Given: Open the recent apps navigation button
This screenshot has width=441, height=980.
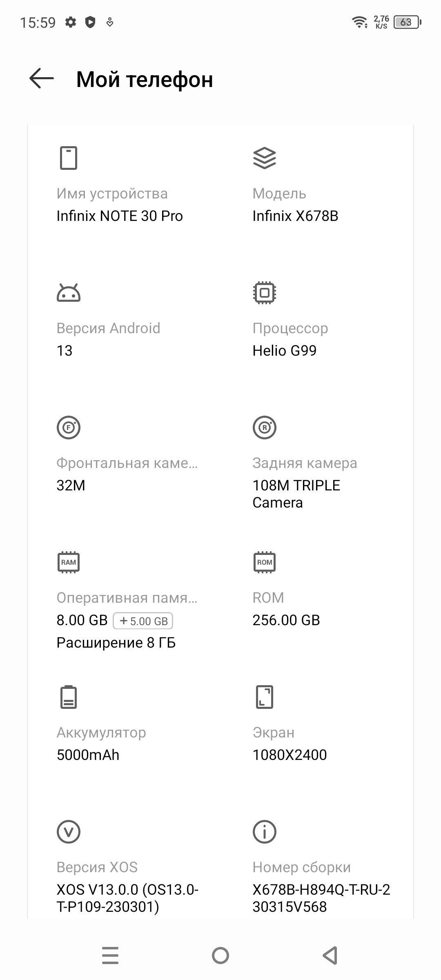Looking at the screenshot, I should pos(110,955).
